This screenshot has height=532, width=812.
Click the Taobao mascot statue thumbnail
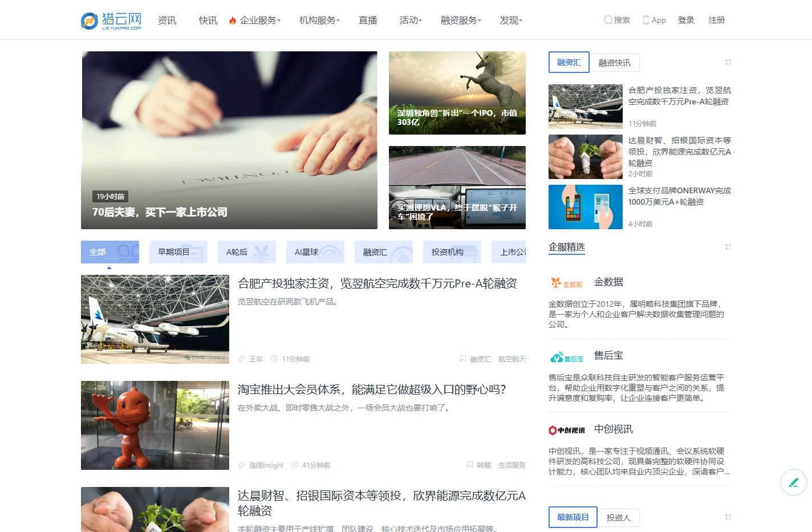pos(155,425)
